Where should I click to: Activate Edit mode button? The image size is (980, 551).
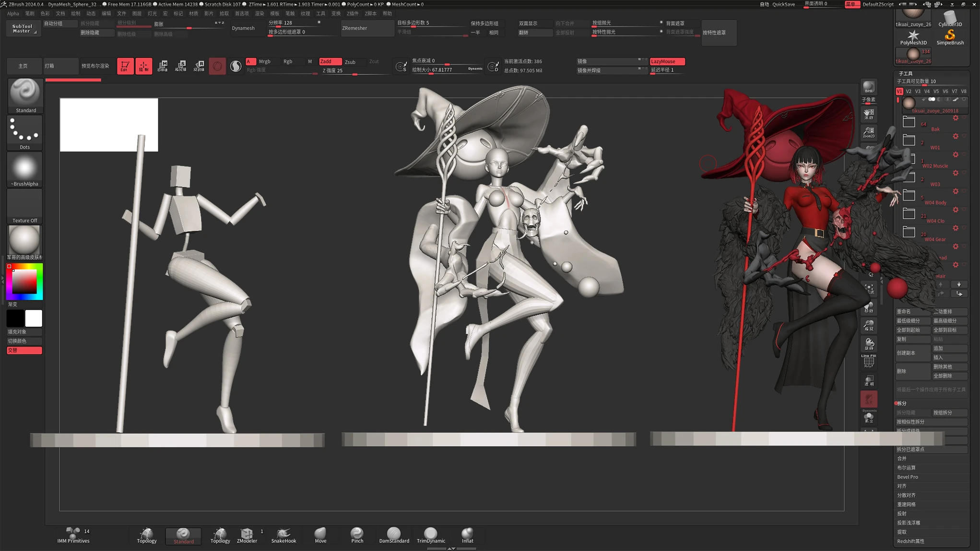coord(125,66)
